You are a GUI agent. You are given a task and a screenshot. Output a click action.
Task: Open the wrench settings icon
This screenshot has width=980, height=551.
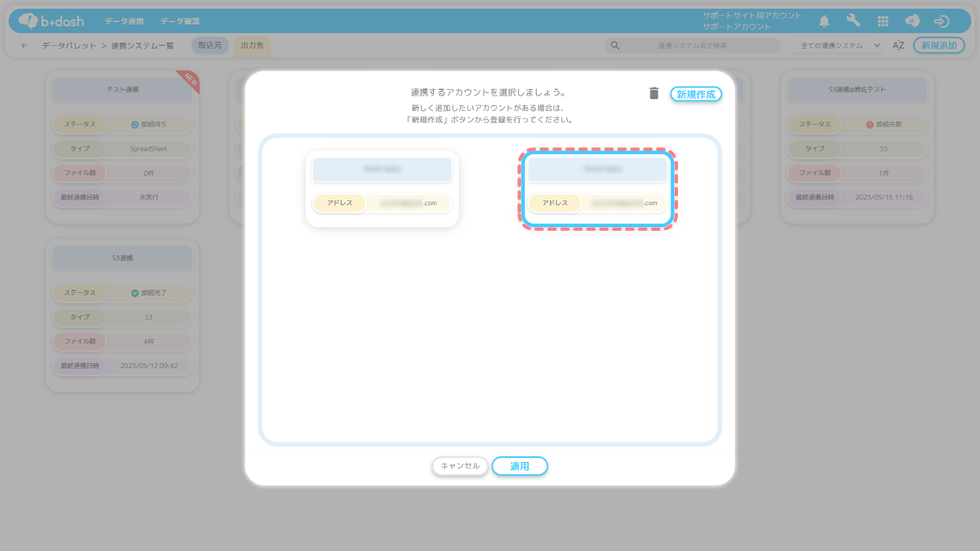(853, 21)
